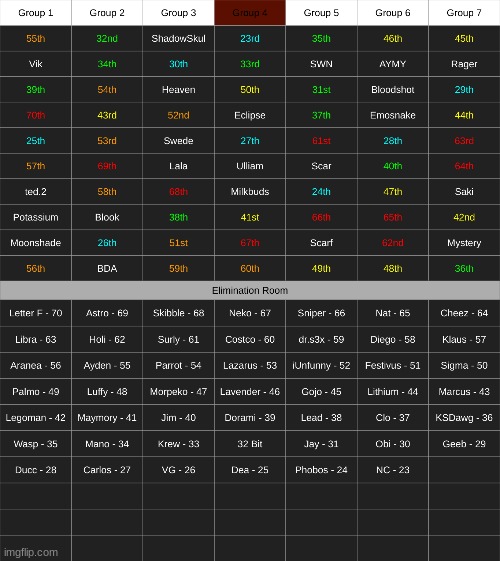The width and height of the screenshot is (500, 561).
Task: Choose the red 70th placement cell
Action: (35, 115)
